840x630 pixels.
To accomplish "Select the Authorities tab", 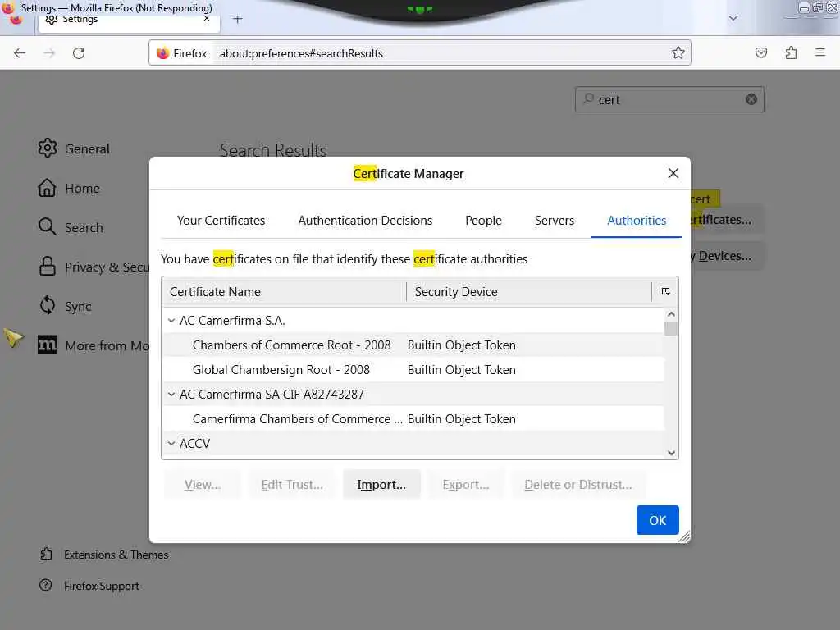I will click(x=637, y=220).
